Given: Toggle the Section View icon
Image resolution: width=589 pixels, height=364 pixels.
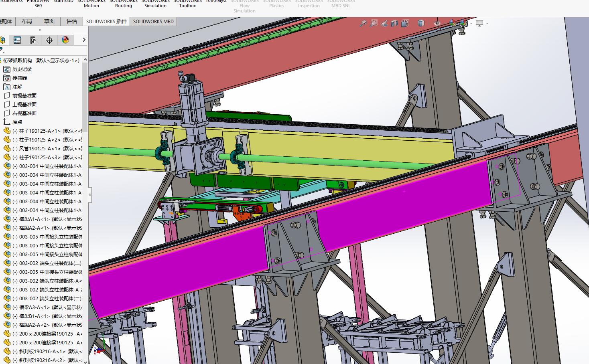Looking at the screenshot, I should 394,23.
